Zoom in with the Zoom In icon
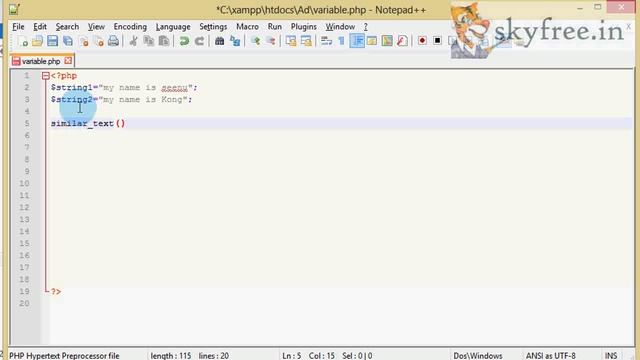Screen dimensions: 640x360 tap(256, 41)
